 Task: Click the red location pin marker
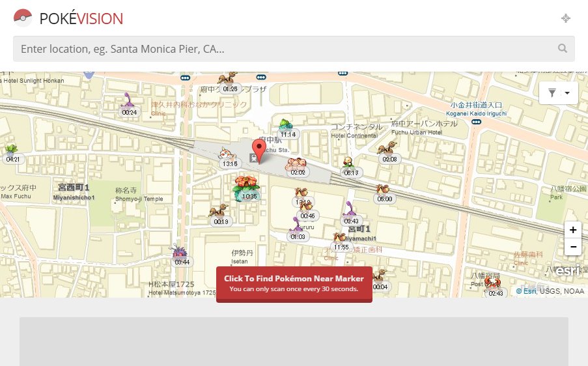pyautogui.click(x=259, y=150)
